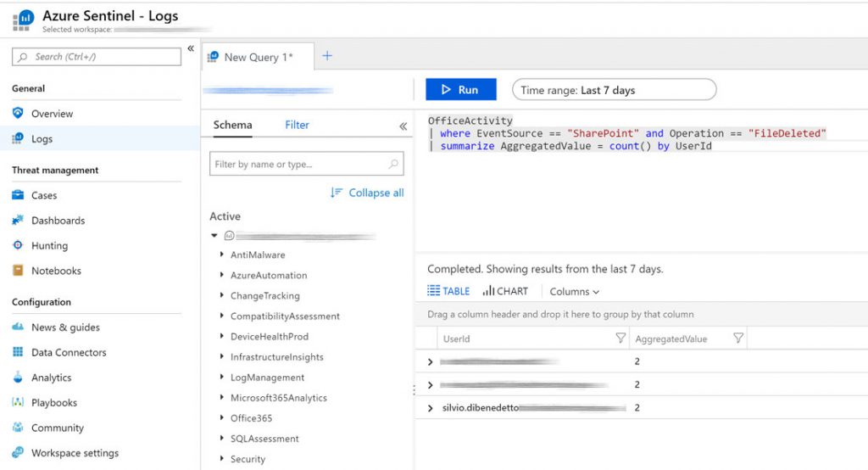The width and height of the screenshot is (868, 470).
Task: Click the Collapse all sort icon
Action: coord(336,193)
